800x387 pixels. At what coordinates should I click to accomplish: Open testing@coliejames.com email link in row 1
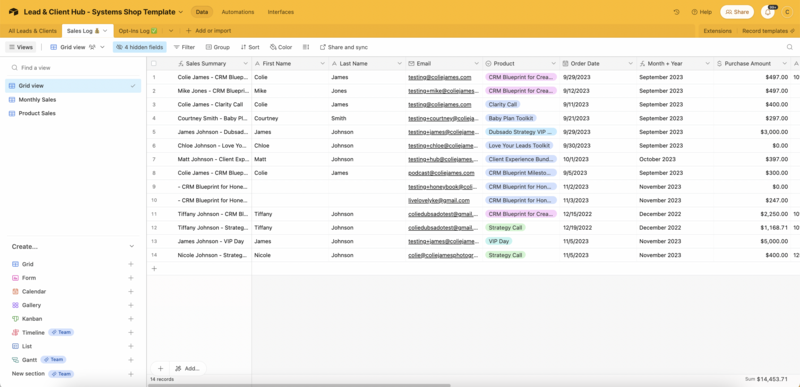pos(440,77)
